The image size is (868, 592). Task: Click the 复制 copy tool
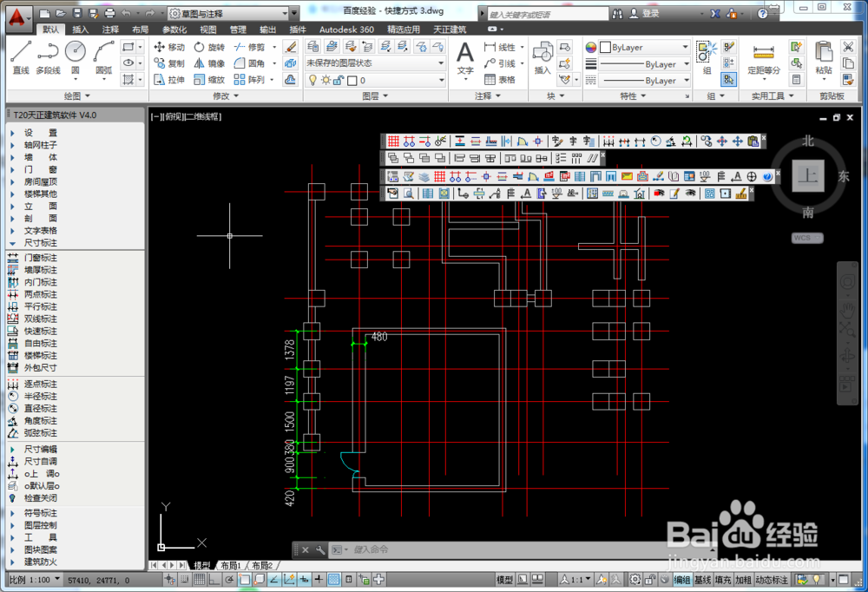click(x=169, y=63)
